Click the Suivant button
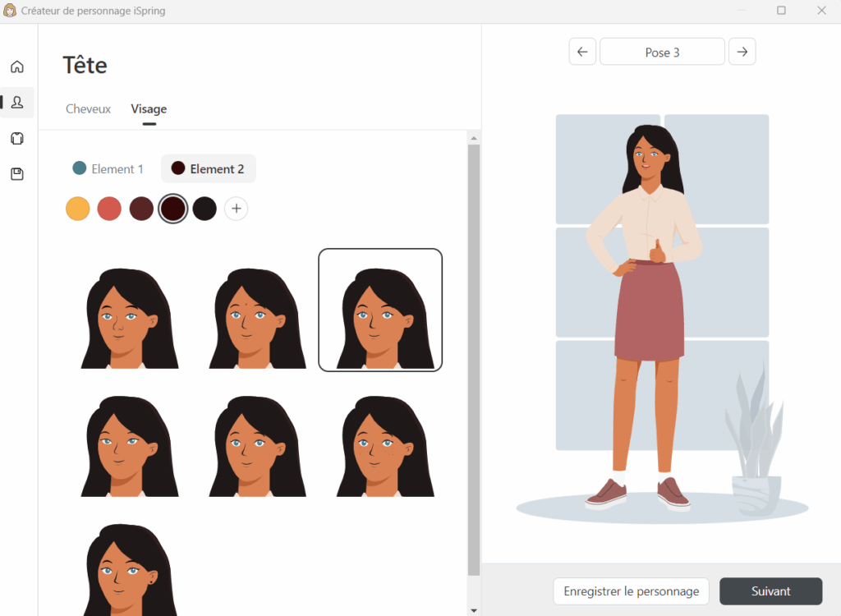Viewport: 841px width, 616px height. (770, 591)
